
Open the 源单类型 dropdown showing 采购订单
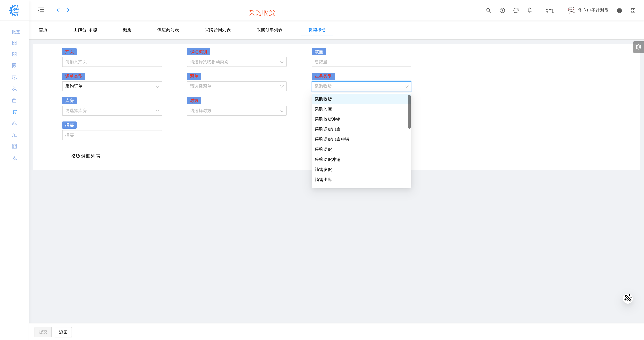(112, 86)
